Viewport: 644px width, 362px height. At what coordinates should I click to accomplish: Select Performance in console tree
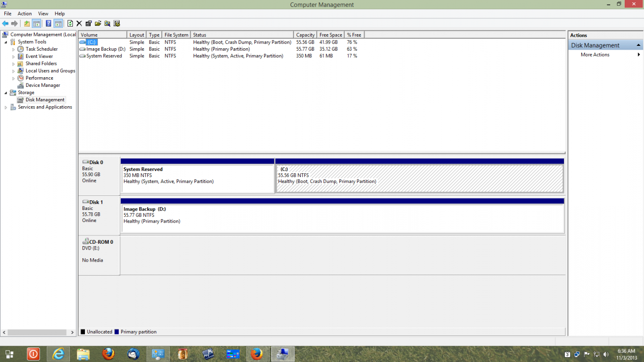pyautogui.click(x=39, y=78)
